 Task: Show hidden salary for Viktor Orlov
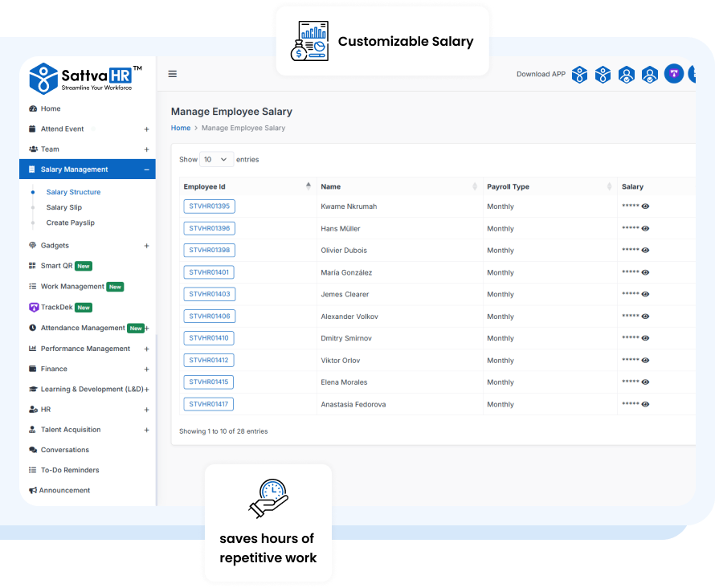pyautogui.click(x=645, y=361)
